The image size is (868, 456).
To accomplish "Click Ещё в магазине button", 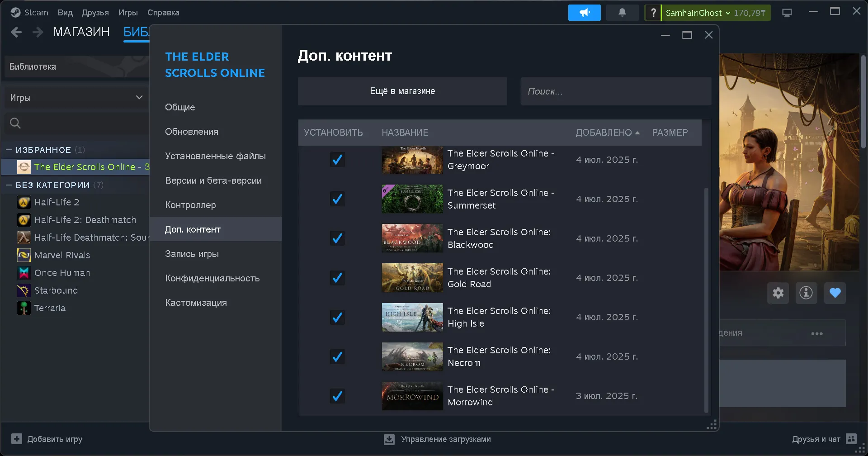I will tap(402, 91).
